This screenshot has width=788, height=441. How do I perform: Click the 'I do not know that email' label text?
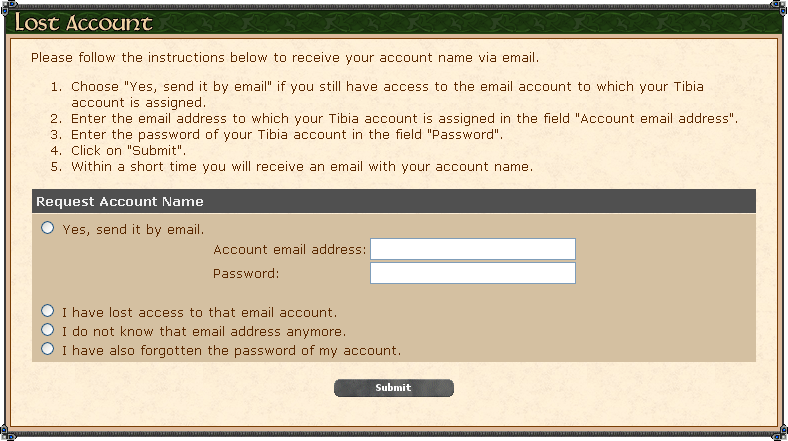[204, 332]
